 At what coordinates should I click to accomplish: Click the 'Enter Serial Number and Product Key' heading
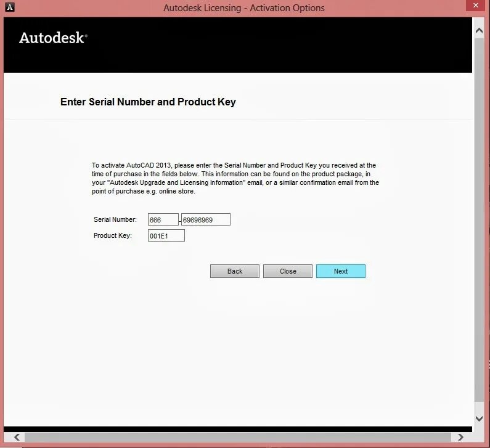coord(148,102)
